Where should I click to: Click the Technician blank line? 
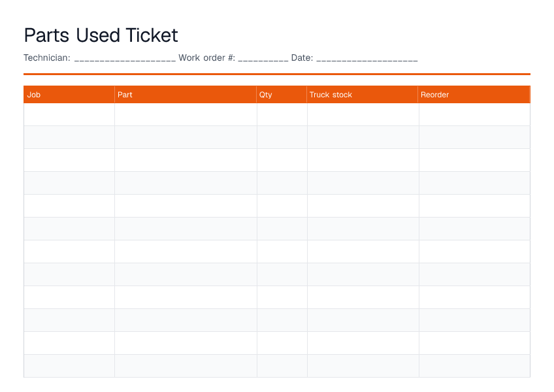point(125,58)
